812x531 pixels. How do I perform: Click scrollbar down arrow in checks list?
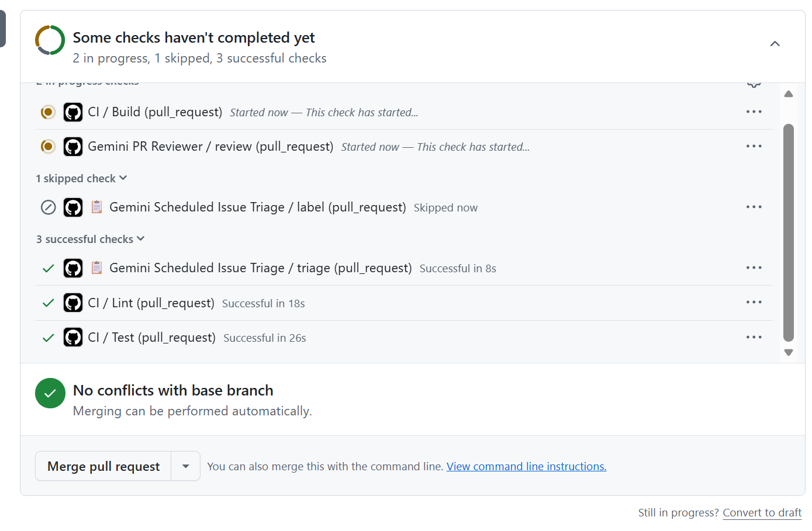789,352
